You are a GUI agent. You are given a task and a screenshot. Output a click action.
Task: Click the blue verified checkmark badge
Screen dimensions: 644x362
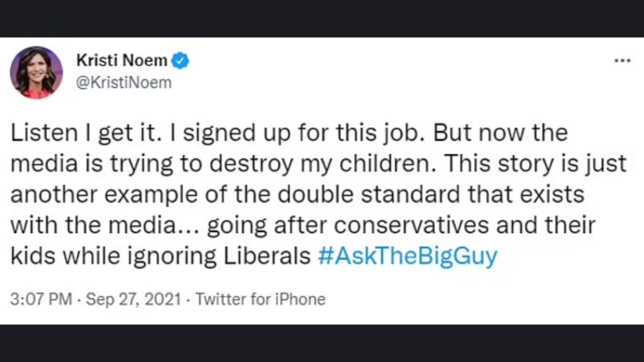[181, 61]
